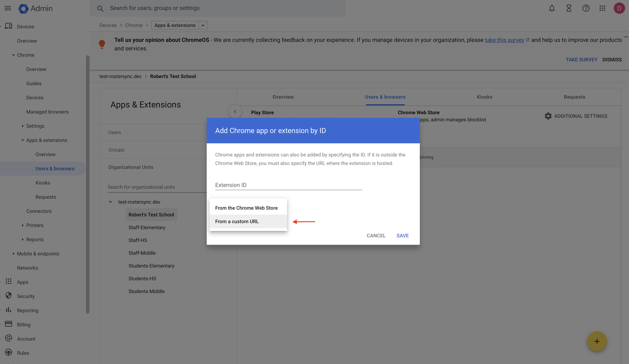Click the notifications bell icon
Viewport: 629px width, 364px height.
(552, 8)
